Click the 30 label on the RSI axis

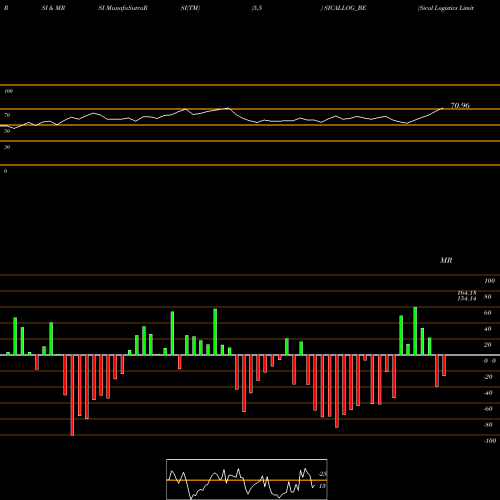click(7, 147)
